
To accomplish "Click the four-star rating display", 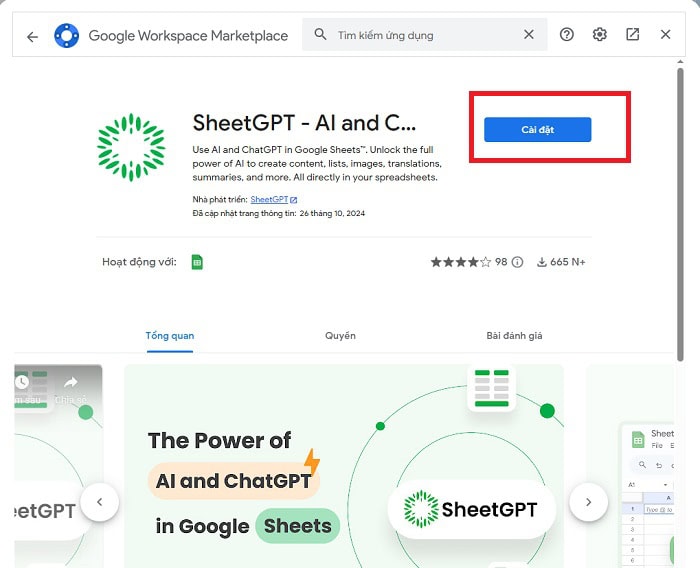I will pos(460,262).
